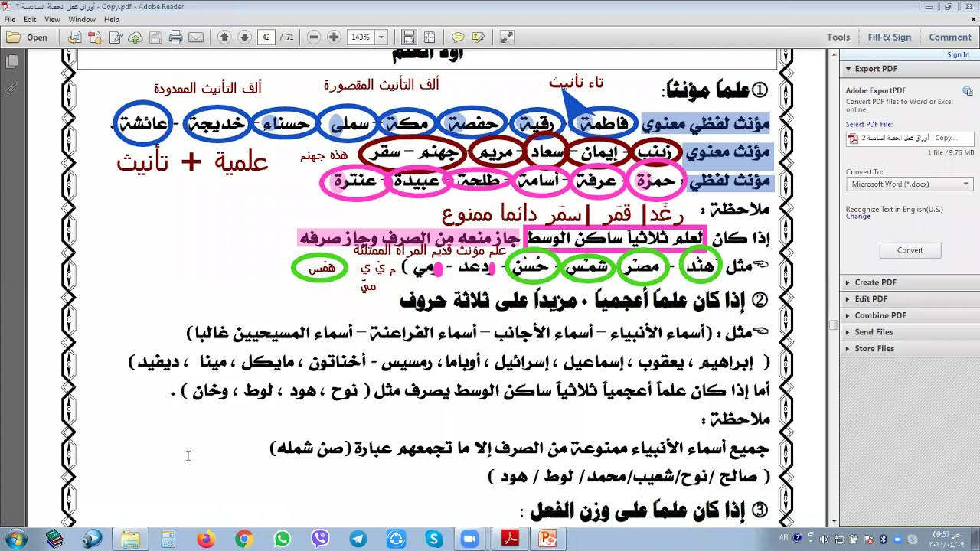980x551 pixels.
Task: Open the Convert To Microsoft Word dropdown
Action: click(910, 184)
